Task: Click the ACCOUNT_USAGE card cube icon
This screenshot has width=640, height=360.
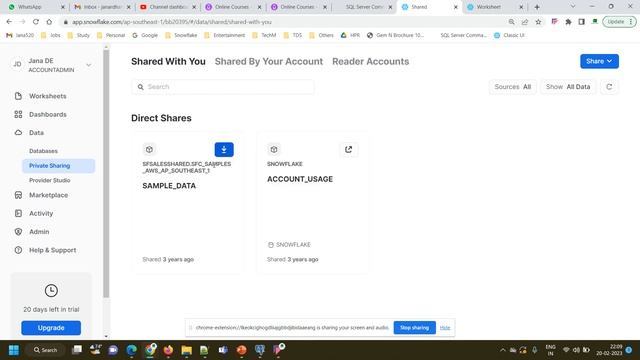Action: tap(274, 149)
